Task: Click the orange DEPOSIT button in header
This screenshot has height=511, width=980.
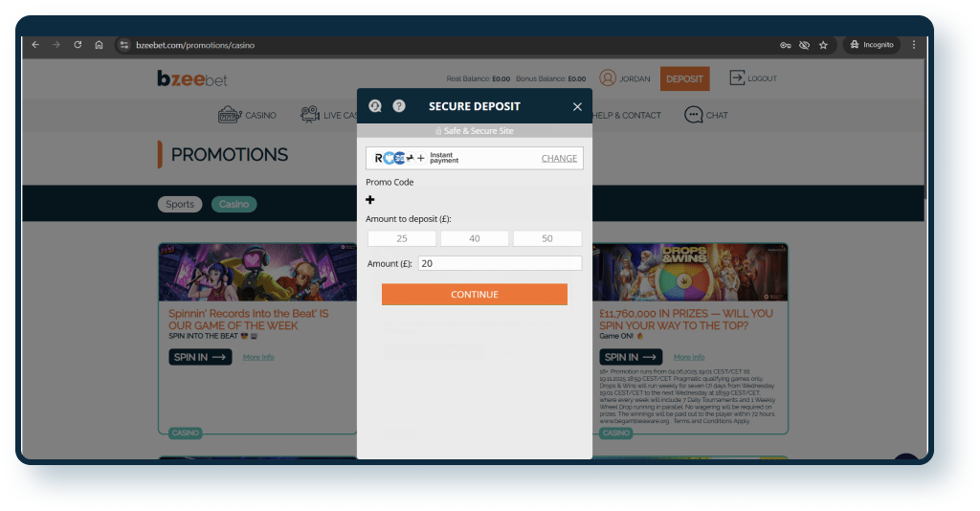Action: coord(684,78)
